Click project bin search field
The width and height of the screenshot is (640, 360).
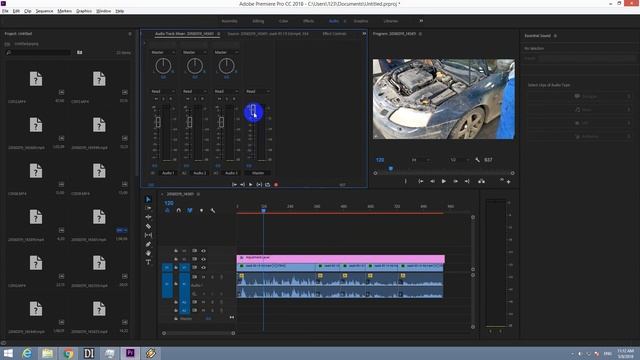39,53
